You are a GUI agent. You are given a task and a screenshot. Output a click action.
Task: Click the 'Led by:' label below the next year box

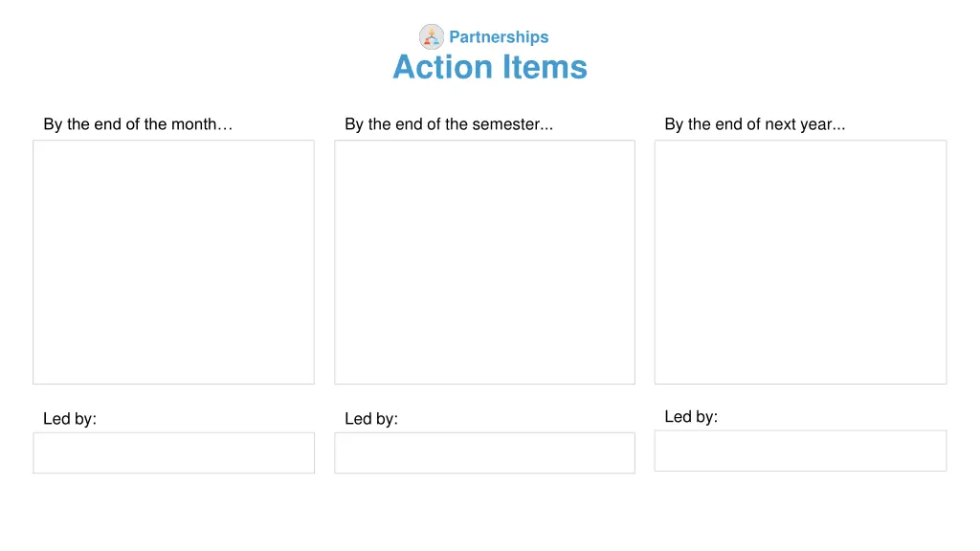pyautogui.click(x=691, y=417)
